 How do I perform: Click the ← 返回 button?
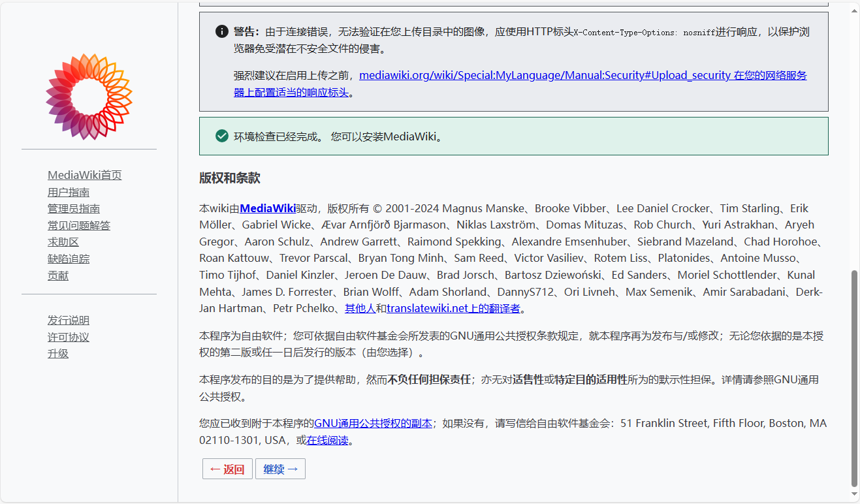pyautogui.click(x=227, y=469)
